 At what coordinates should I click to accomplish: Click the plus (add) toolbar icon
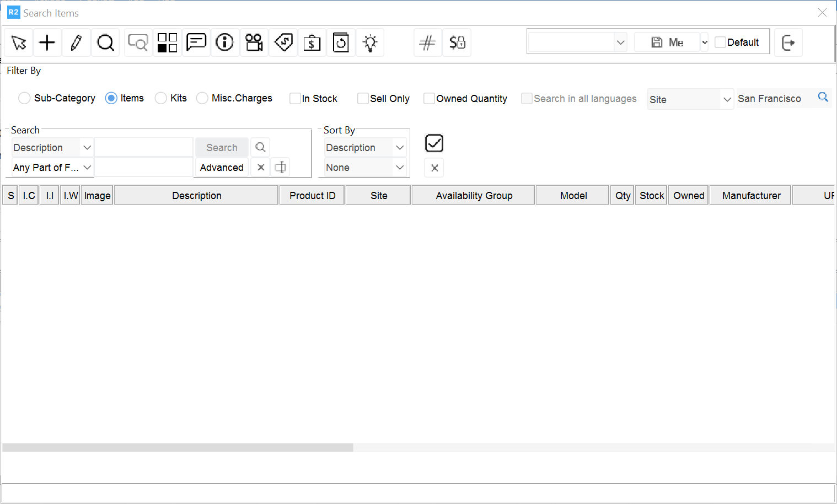[x=47, y=42]
